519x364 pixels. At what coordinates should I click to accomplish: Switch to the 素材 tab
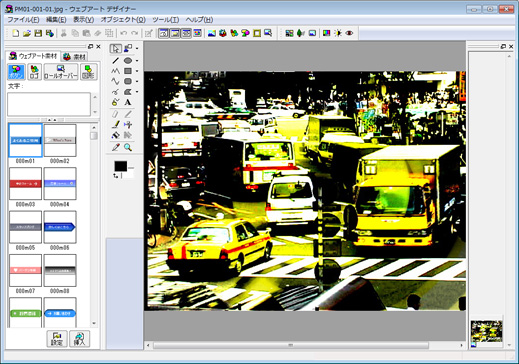click(75, 57)
